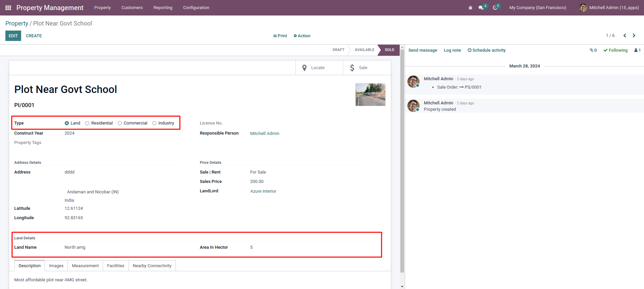Image resolution: width=644 pixels, height=289 pixels.
Task: Select the Commercial type radio
Action: tap(120, 123)
